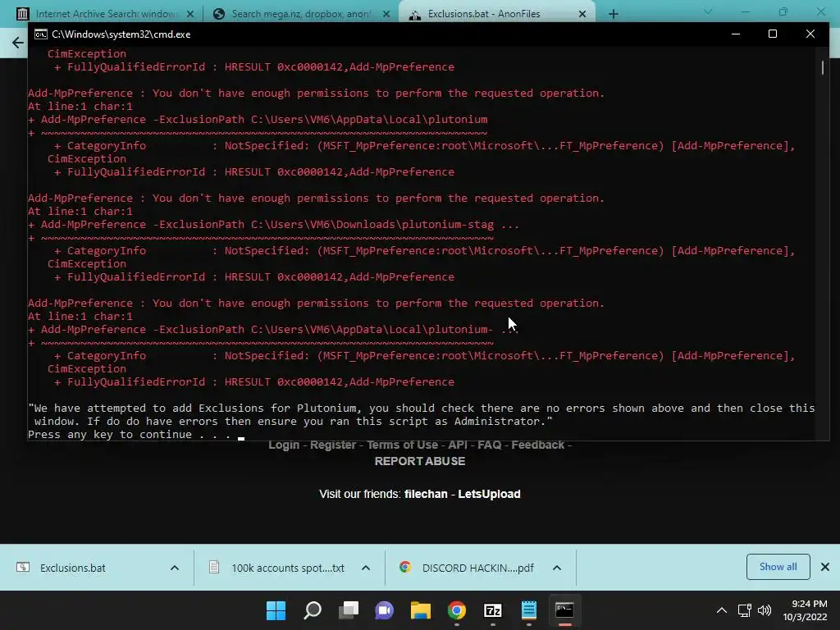Visit the filechan link
The width and height of the screenshot is (840, 630).
coord(426,494)
